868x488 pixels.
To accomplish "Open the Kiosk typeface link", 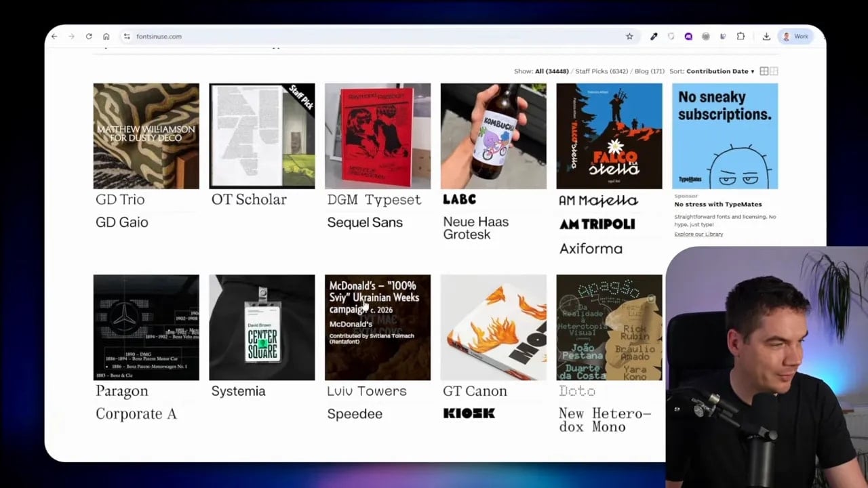I will click(469, 413).
